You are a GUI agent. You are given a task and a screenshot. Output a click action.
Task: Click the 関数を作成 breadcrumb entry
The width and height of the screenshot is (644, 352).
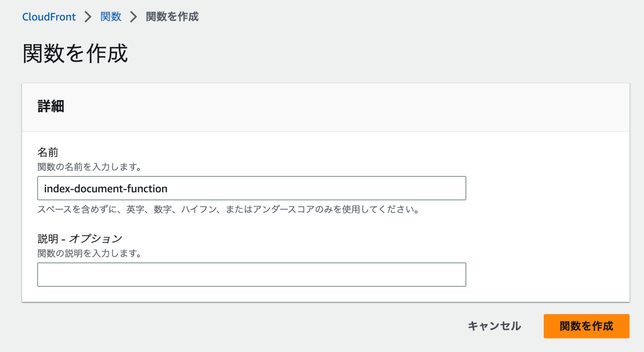pos(172,17)
